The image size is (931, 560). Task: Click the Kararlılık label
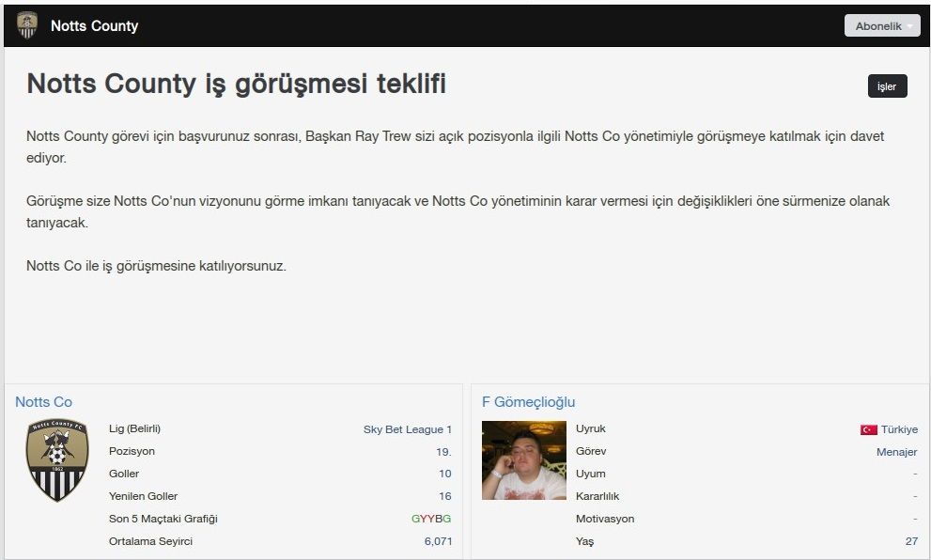[597, 496]
